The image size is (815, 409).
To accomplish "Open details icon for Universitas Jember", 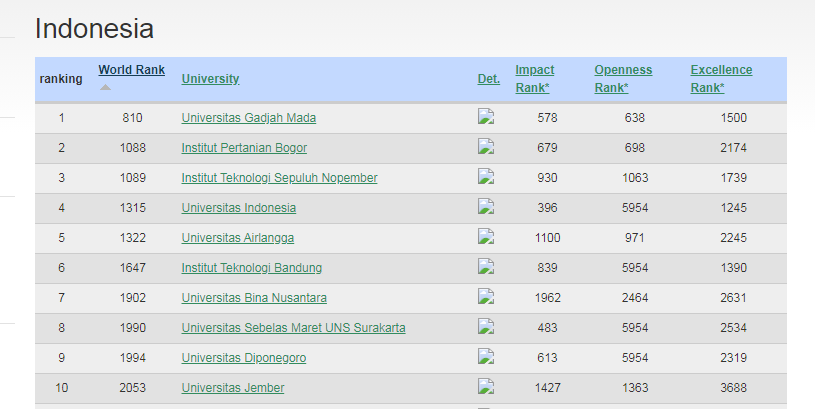I will (x=486, y=387).
